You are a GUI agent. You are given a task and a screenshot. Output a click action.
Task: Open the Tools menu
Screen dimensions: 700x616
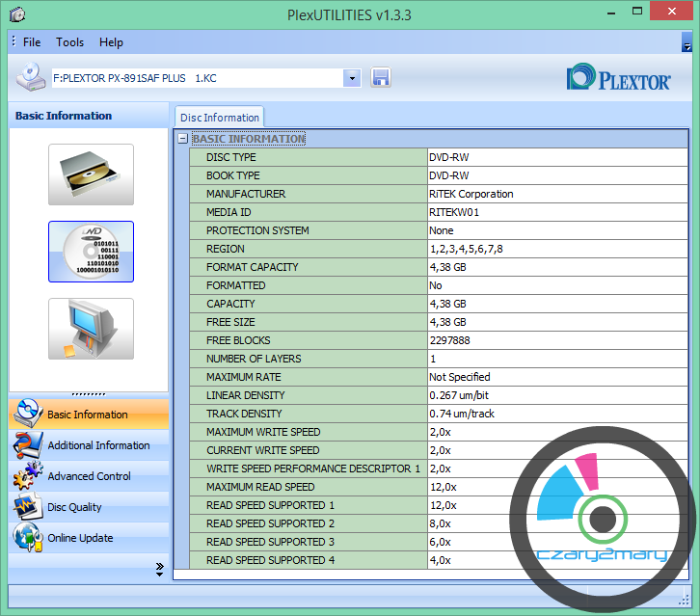[x=69, y=42]
